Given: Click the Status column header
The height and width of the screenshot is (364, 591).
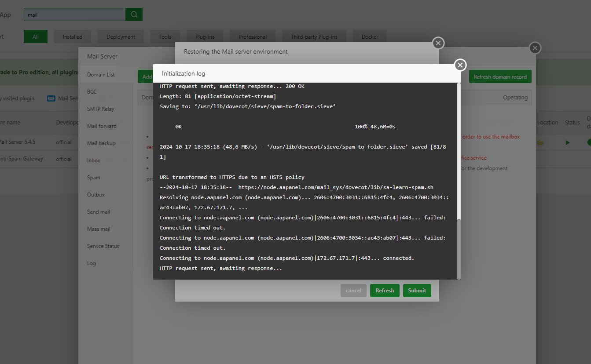Looking at the screenshot, I should click(573, 123).
